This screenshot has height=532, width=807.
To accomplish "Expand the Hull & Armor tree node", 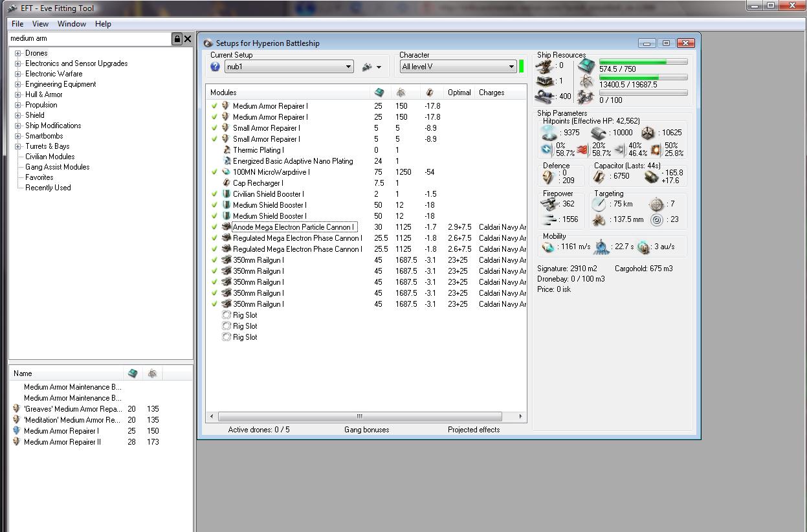I will pyautogui.click(x=18, y=94).
